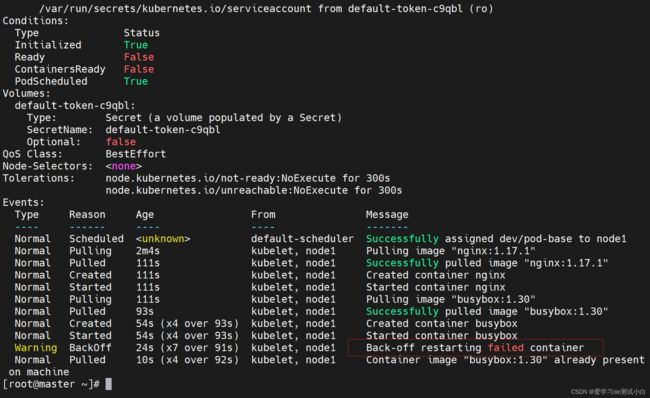Click the red False status beside Ready
Screen dimensions: 650x398
(139, 57)
